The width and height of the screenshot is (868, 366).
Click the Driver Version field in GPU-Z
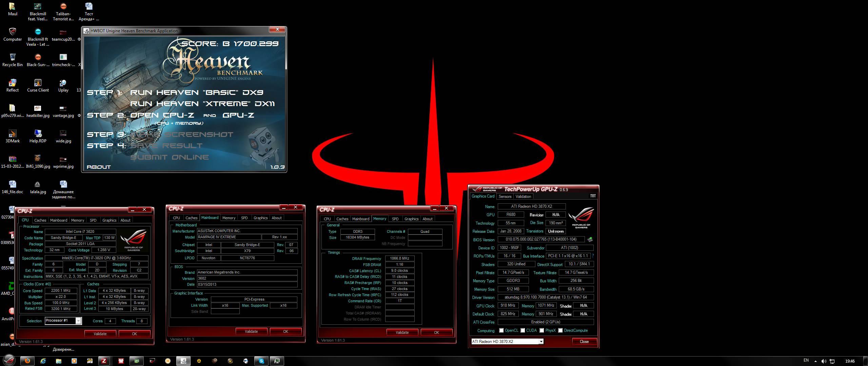coord(546,297)
